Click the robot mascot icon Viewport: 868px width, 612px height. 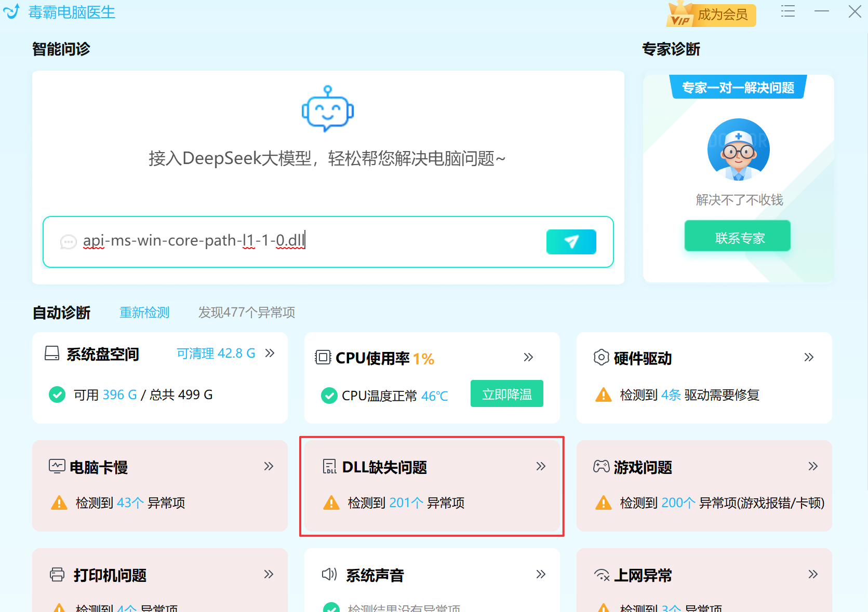coord(327,109)
